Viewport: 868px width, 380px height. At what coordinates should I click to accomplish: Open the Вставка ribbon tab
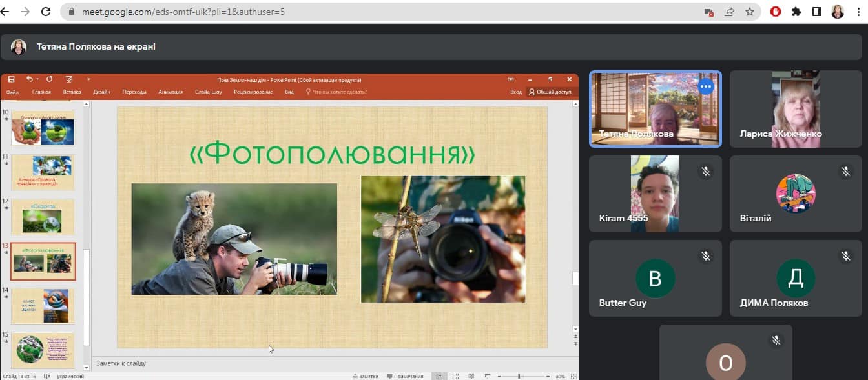(72, 92)
